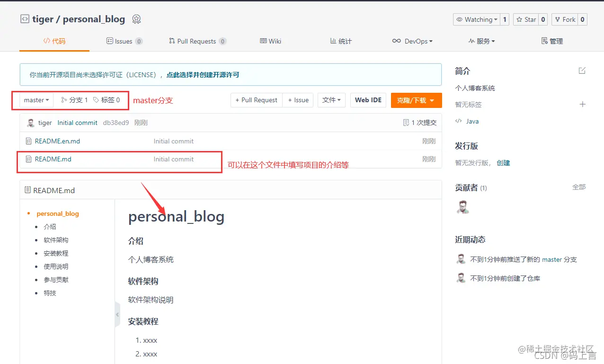The width and height of the screenshot is (604, 364).
Task: Click the avatar beside the repository created activity
Action: click(461, 278)
